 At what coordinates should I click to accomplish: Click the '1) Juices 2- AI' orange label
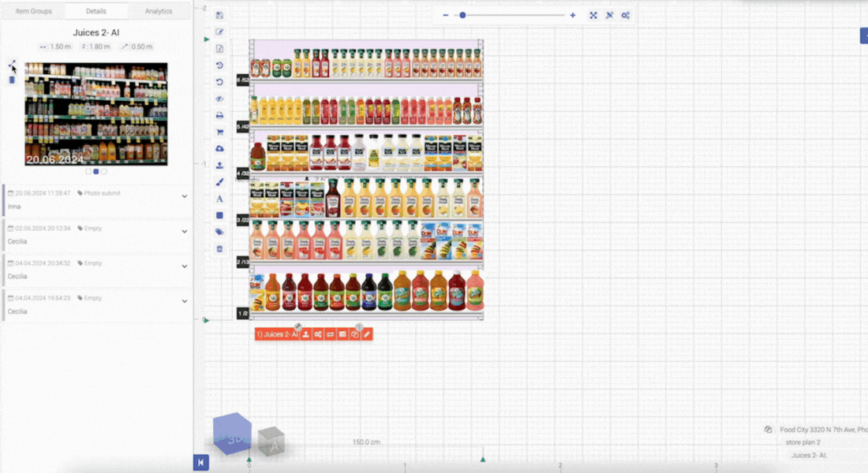(x=277, y=334)
